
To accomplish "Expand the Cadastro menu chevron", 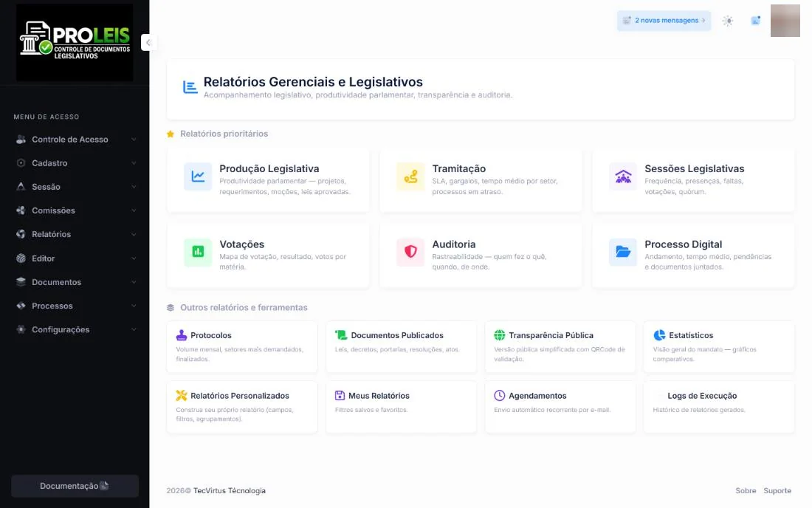I will (134, 163).
